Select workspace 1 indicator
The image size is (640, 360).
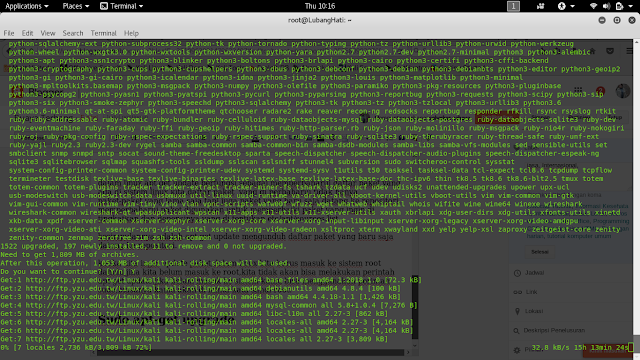(x=513, y=6)
